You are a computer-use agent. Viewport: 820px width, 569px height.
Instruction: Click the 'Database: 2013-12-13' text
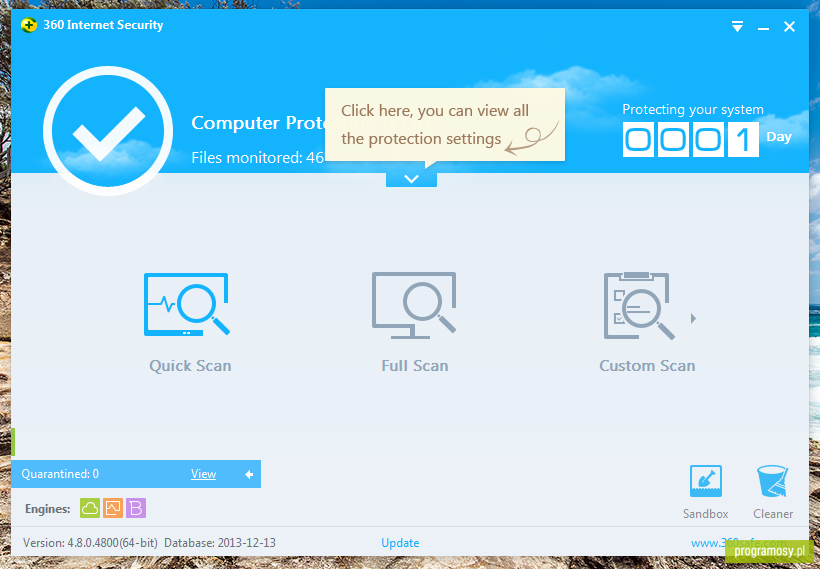tap(220, 543)
